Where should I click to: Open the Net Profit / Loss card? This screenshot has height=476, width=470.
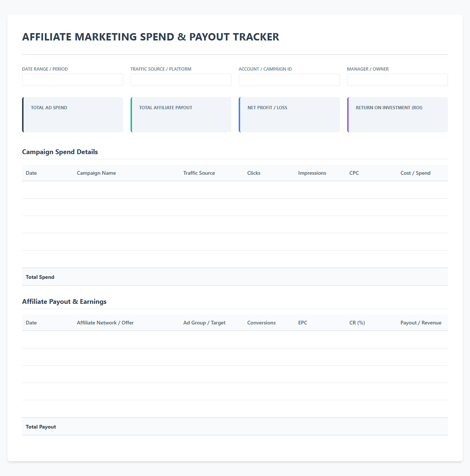click(289, 115)
